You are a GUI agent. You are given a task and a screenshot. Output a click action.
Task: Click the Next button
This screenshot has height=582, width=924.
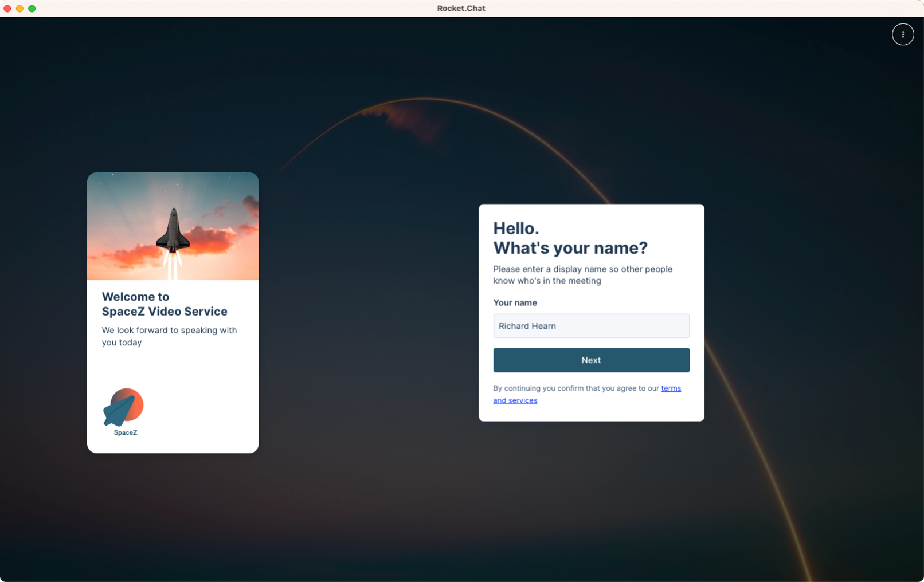(591, 360)
